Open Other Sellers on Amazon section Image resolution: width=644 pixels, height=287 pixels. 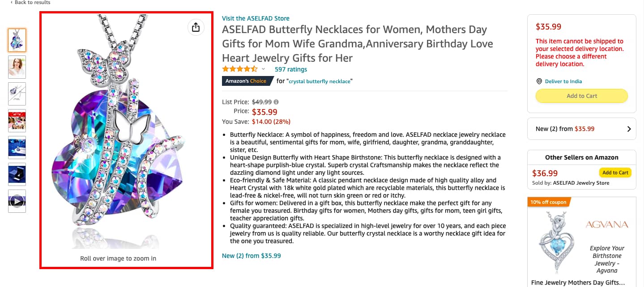[x=581, y=157]
